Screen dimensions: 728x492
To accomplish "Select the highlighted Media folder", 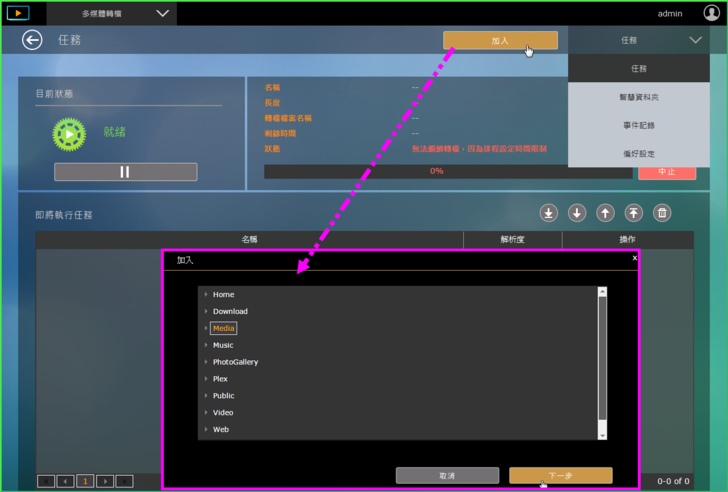I will click(223, 328).
